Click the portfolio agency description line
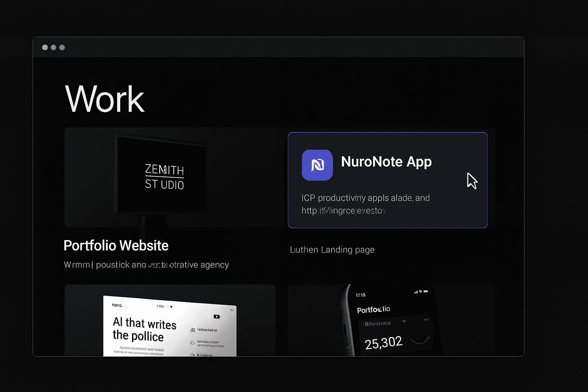The image size is (588, 392). click(x=146, y=265)
